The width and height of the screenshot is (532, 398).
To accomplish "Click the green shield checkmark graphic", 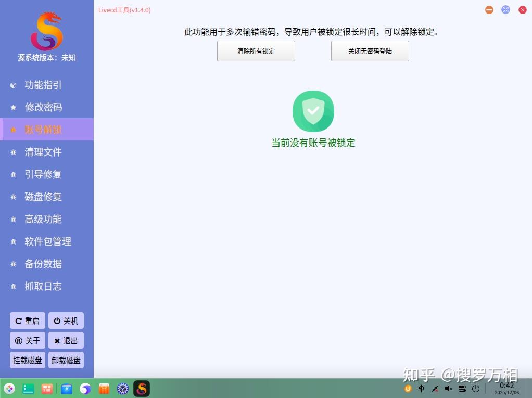I will (x=313, y=110).
